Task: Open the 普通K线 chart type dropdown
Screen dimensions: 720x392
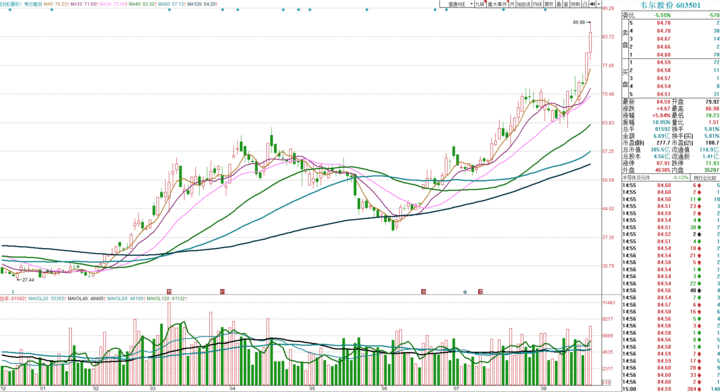Action: coord(457,4)
